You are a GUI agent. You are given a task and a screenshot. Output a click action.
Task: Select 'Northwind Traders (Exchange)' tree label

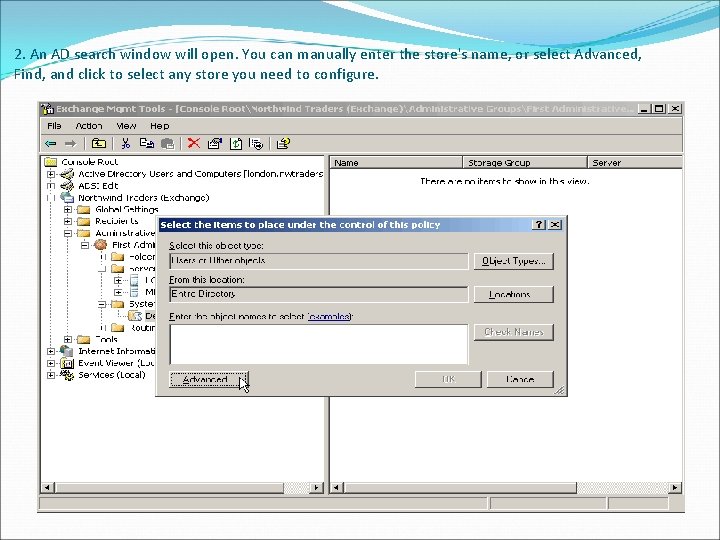(143, 197)
